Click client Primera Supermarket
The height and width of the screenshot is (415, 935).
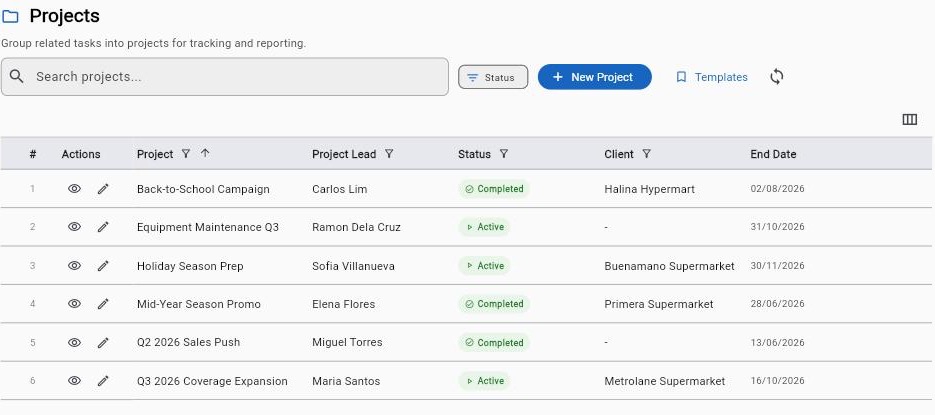[x=658, y=304]
